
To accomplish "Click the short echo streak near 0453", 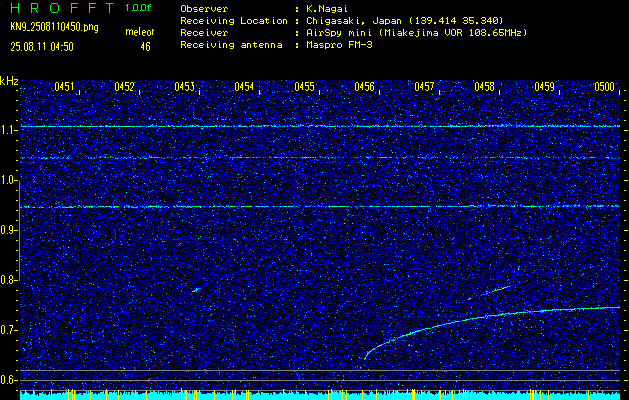I will [x=195, y=289].
